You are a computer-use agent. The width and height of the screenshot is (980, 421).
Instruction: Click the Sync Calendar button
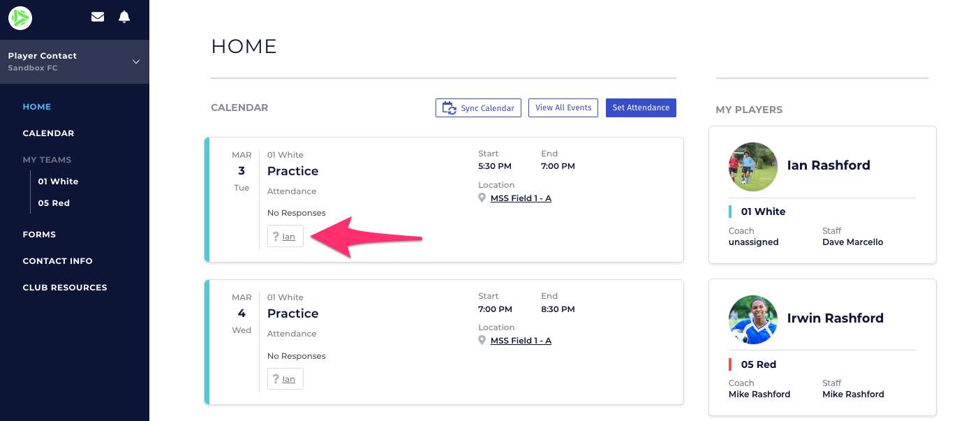coord(478,108)
